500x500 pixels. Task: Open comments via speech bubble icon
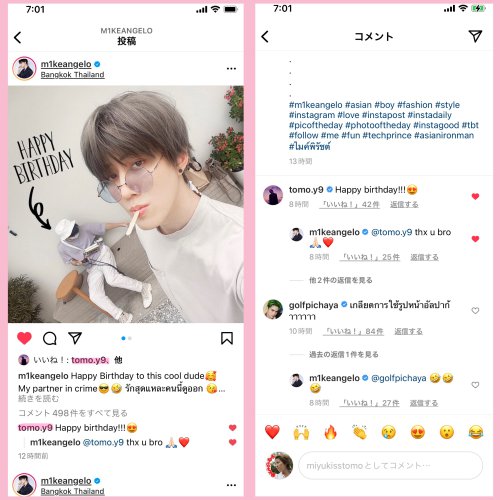(x=50, y=338)
